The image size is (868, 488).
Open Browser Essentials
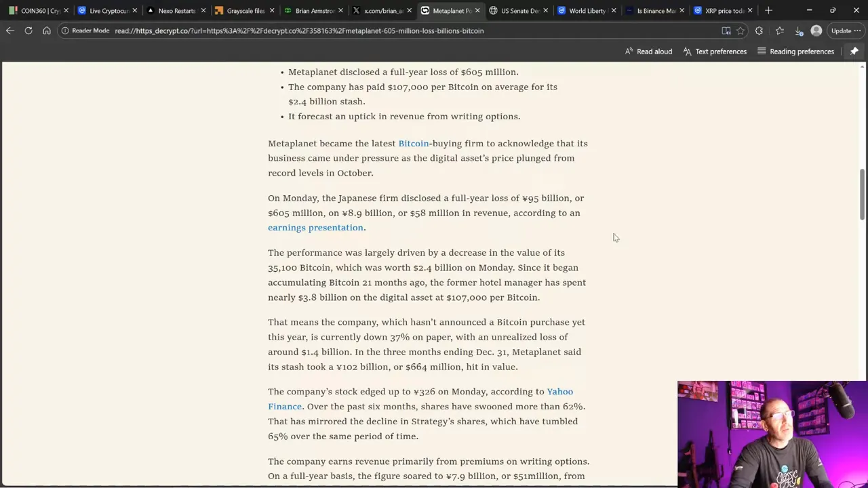(759, 30)
